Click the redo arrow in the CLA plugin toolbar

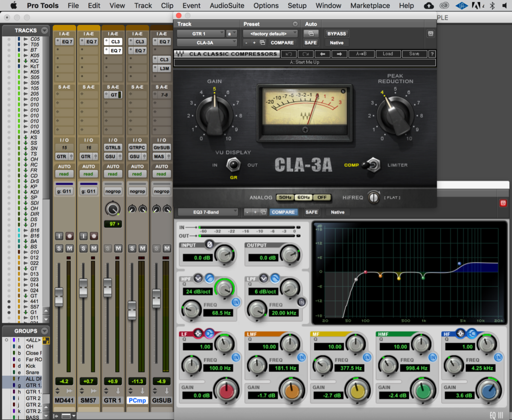pyautogui.click(x=305, y=54)
